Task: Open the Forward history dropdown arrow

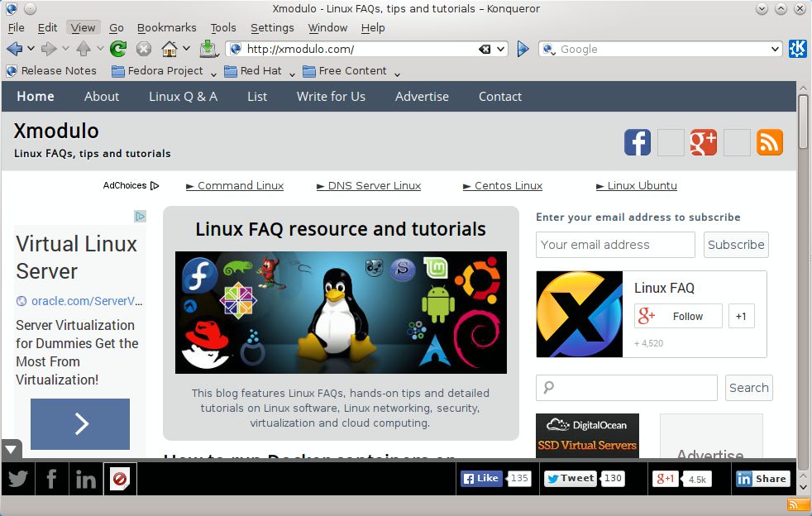Action: pyautogui.click(x=65, y=49)
